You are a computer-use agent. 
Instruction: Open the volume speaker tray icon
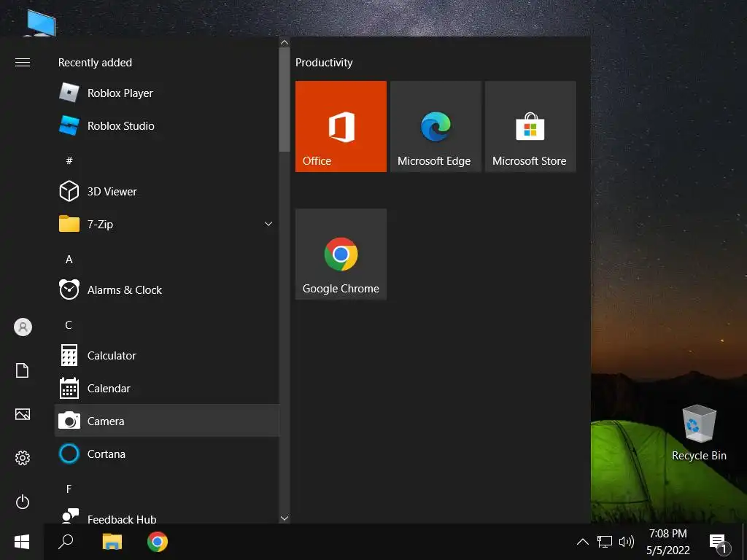click(x=626, y=542)
